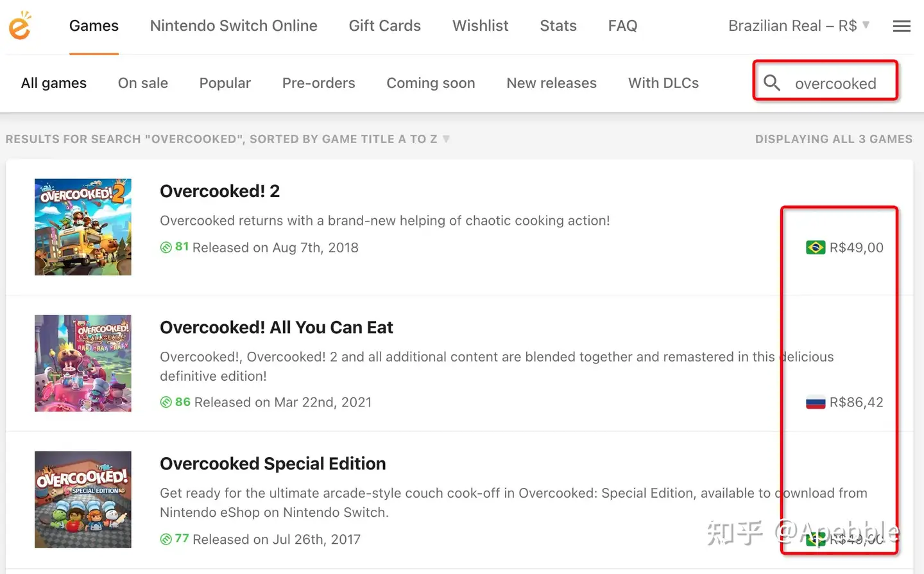
Task: Open the Overcooked Special Edition title
Action: click(273, 464)
